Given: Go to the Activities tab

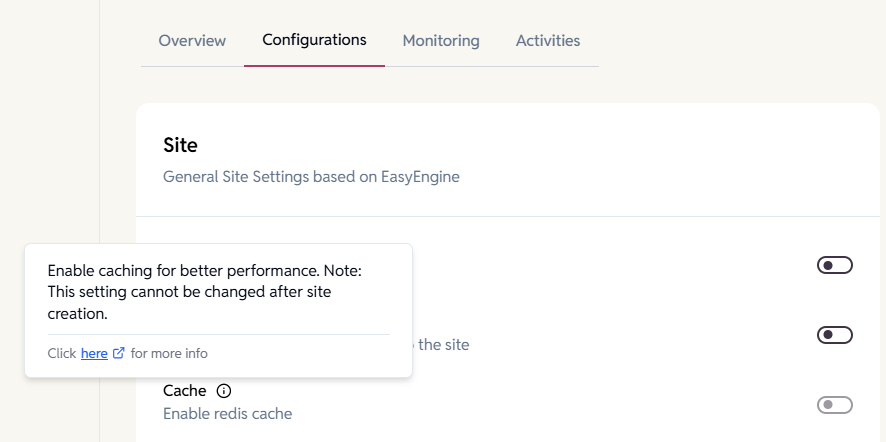Looking at the screenshot, I should tap(548, 41).
